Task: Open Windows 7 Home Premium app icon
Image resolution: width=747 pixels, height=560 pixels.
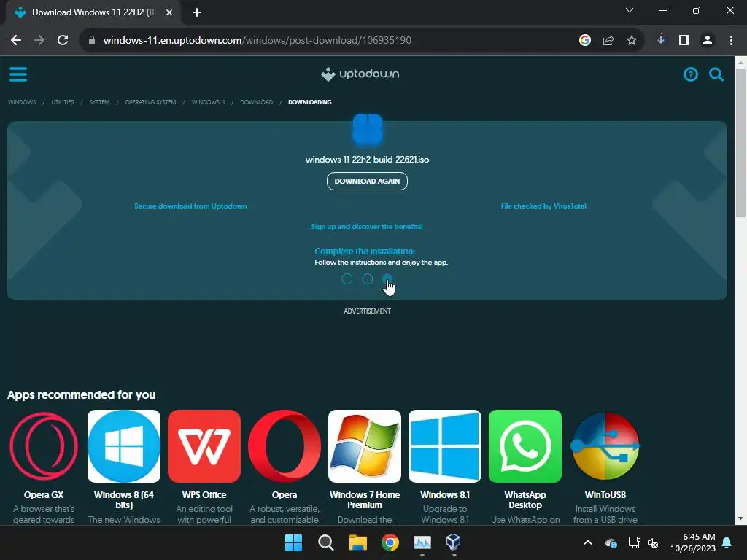Action: pos(365,446)
